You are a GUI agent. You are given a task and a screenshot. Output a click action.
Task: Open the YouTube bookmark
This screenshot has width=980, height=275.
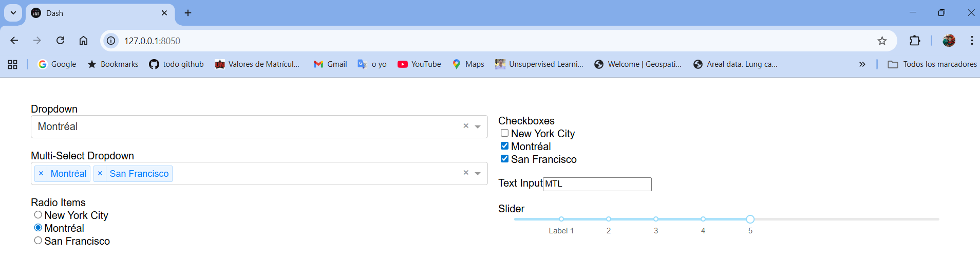(x=419, y=64)
